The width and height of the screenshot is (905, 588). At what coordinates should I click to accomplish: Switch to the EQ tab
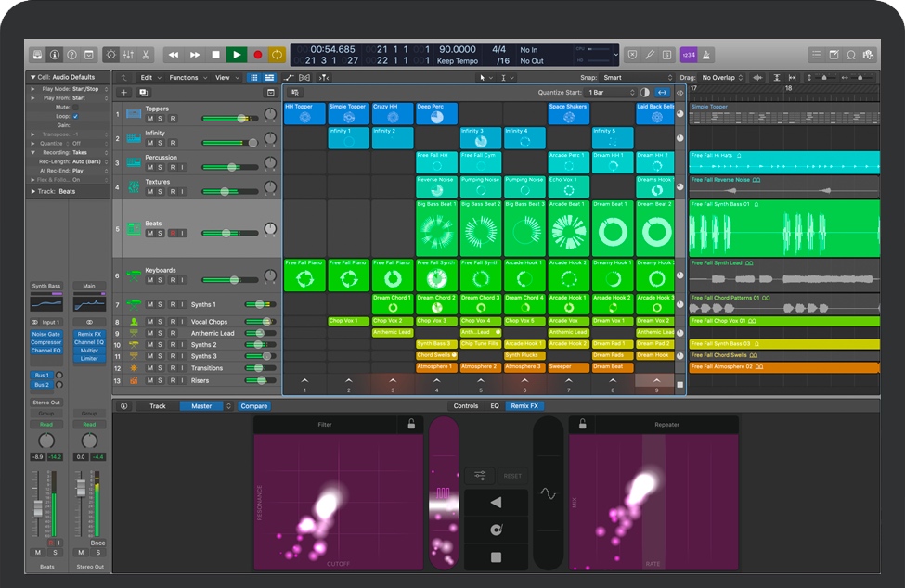pos(495,406)
